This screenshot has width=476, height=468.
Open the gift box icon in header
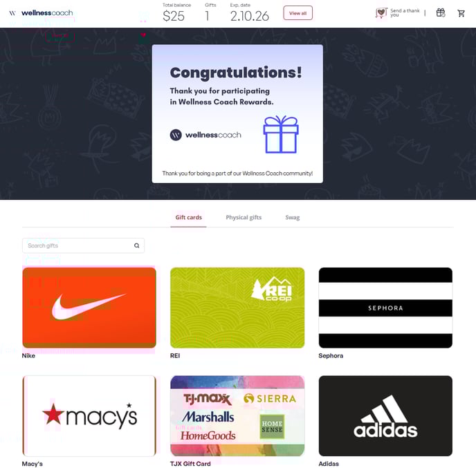pos(441,12)
